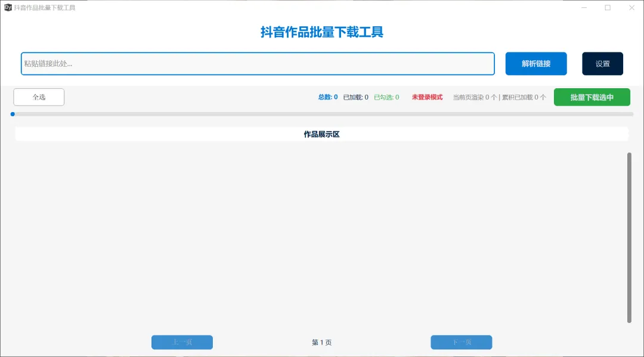This screenshot has width=644, height=357.
Task: Go to next page with 下一页
Action: (461, 342)
